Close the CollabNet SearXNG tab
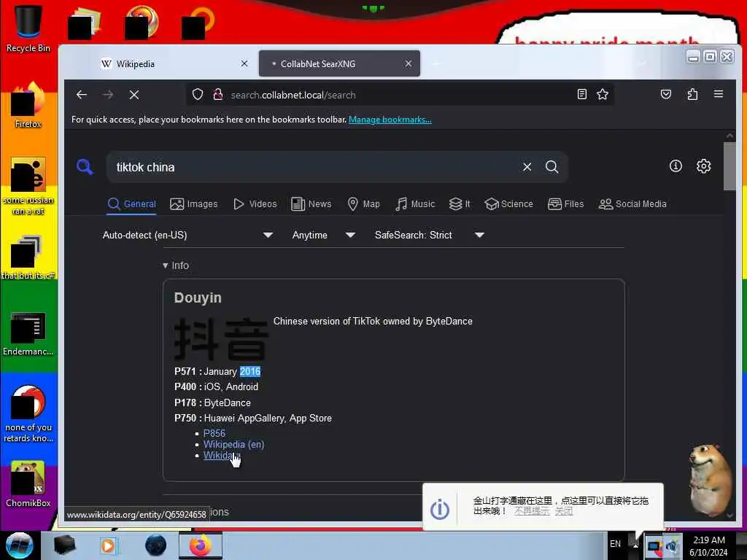The height and width of the screenshot is (560, 747). click(409, 63)
